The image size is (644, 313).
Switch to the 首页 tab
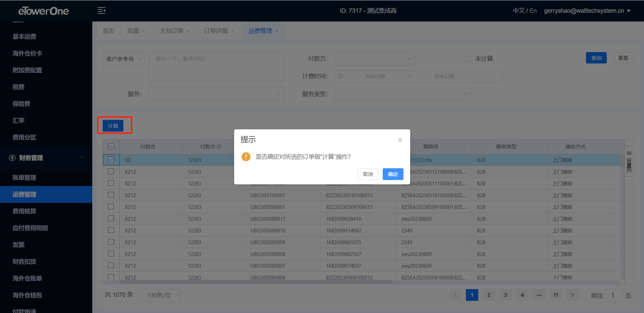tap(109, 31)
